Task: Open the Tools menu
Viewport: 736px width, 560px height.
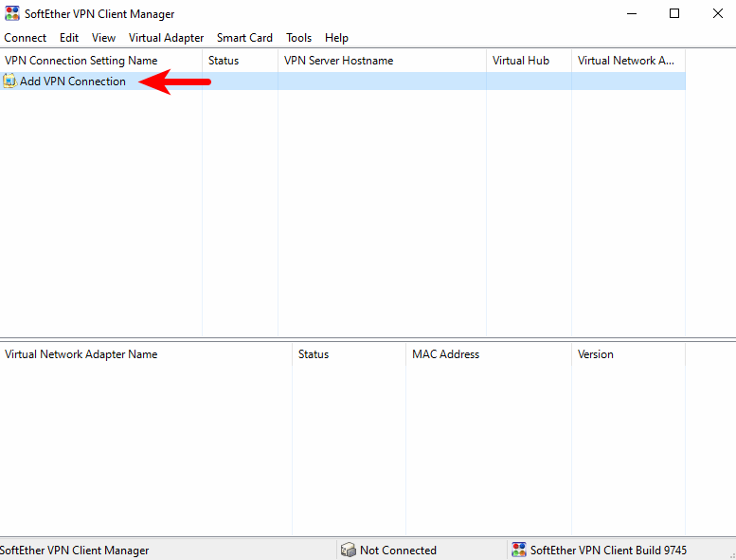Action: coord(298,38)
